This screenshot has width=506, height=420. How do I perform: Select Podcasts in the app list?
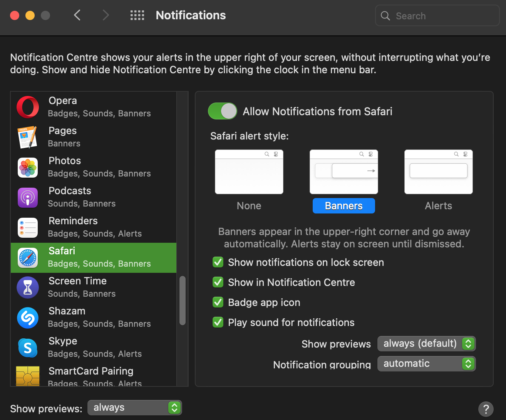coord(94,197)
